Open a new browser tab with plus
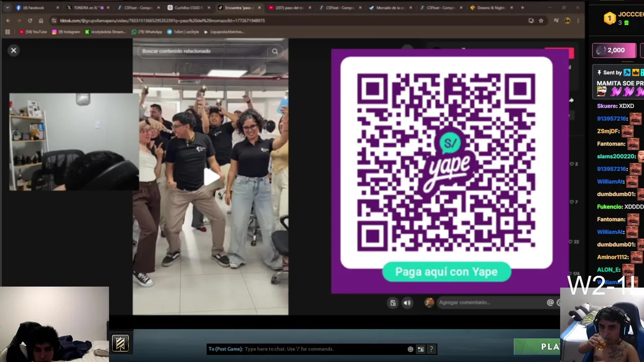This screenshot has height=362, width=644. coord(522,8)
